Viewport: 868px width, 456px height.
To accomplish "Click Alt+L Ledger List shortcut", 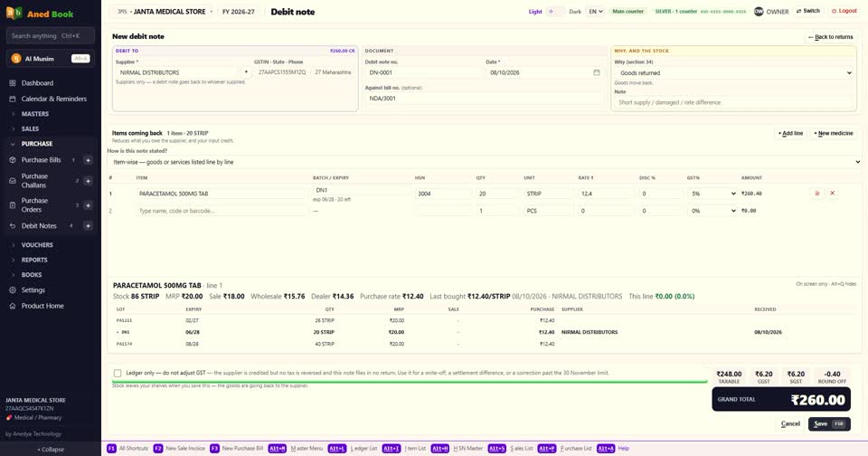I will pos(353,448).
